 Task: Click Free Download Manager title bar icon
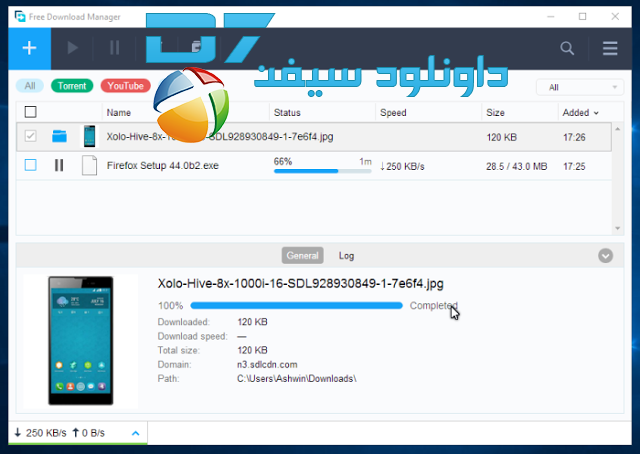pyautogui.click(x=20, y=16)
